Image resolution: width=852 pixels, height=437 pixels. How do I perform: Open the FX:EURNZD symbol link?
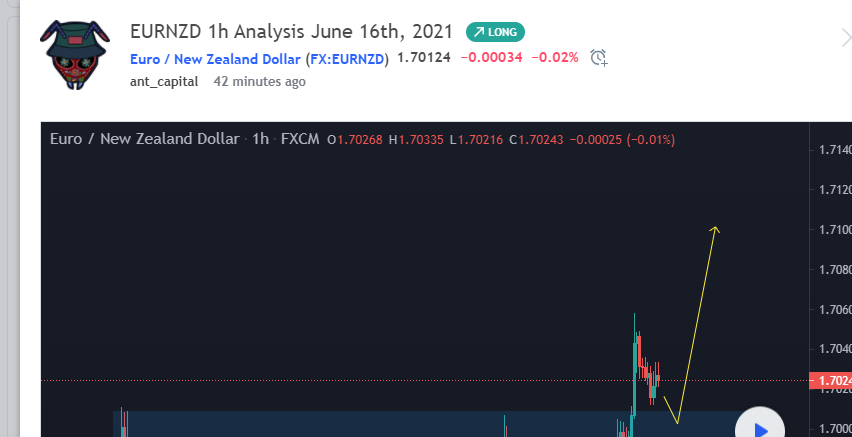pyautogui.click(x=348, y=58)
